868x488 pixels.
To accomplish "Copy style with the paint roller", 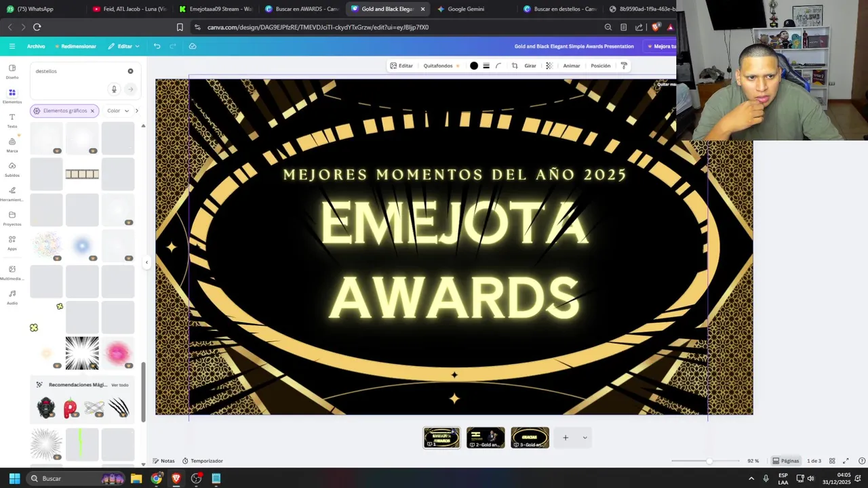I will click(x=624, y=66).
